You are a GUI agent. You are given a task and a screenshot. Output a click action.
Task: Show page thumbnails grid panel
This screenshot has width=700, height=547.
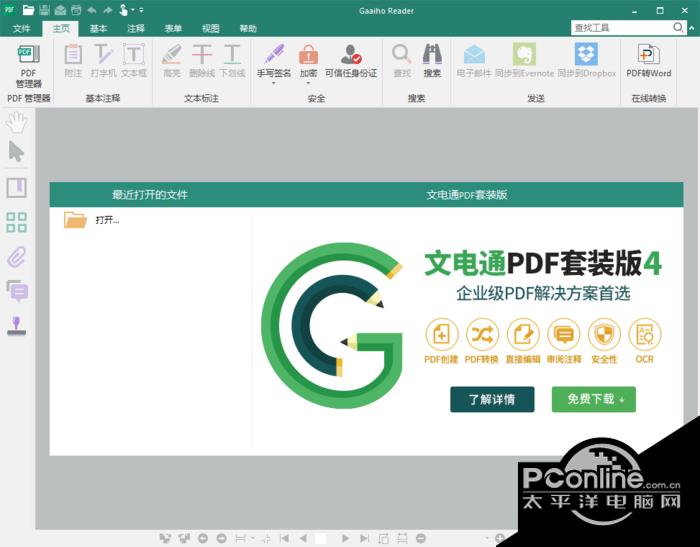[17, 222]
